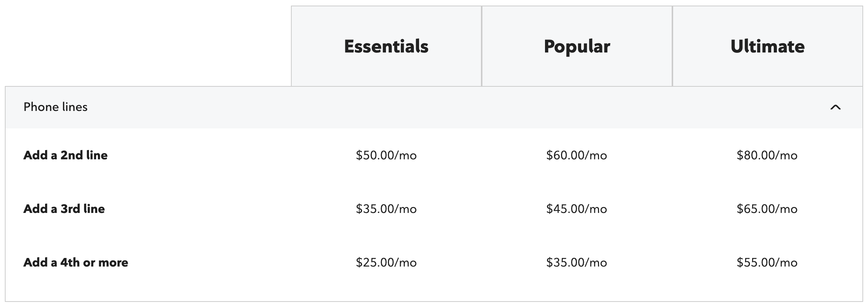Click Popular 4th line price $35.00/mo
Viewport: 868px width, 306px height.
point(577,262)
